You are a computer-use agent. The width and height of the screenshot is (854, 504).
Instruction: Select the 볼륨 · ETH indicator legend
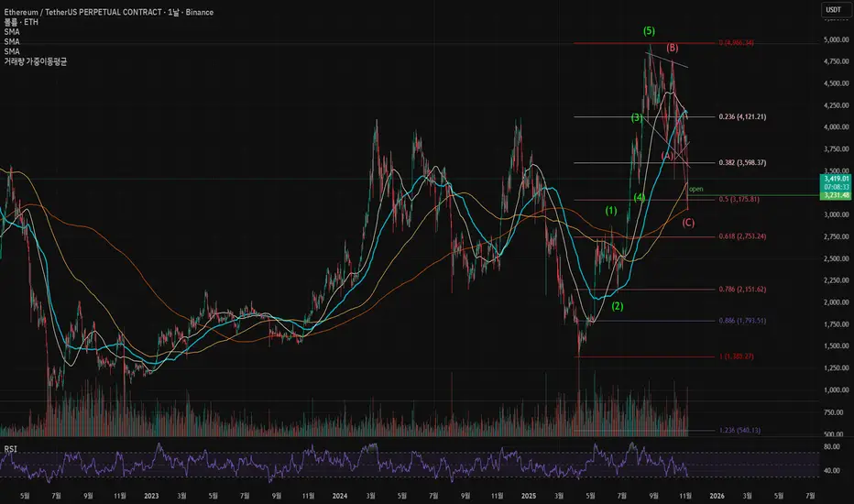(x=21, y=22)
